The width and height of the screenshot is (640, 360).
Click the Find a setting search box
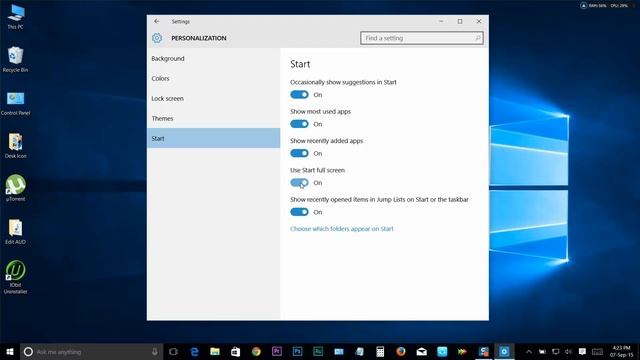click(x=422, y=38)
